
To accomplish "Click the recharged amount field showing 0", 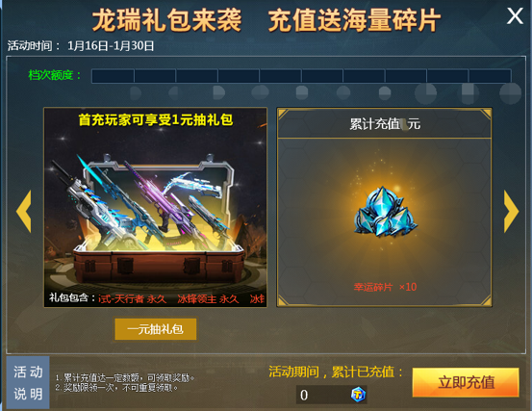I will click(x=332, y=395).
